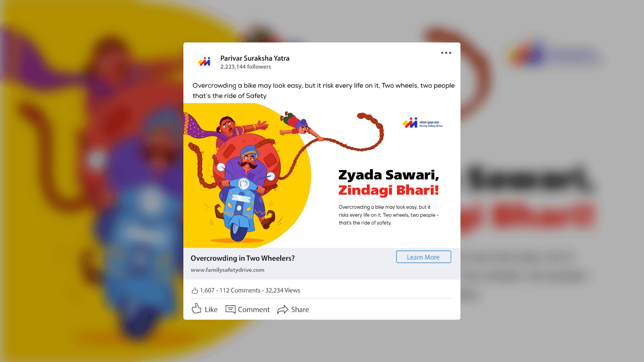Click the Parivar Suraksha Yatra profile logo
Viewport: 644px width, 362px height.
pyautogui.click(x=204, y=62)
